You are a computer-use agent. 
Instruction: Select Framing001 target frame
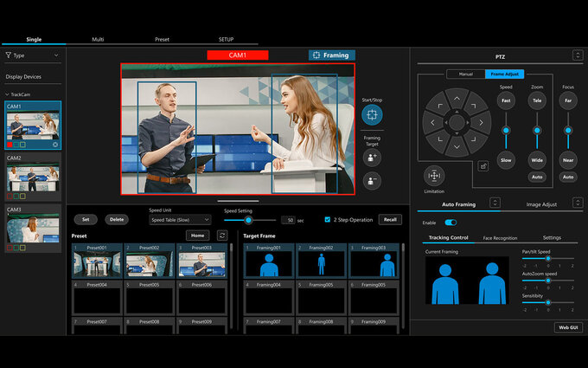pyautogui.click(x=269, y=261)
